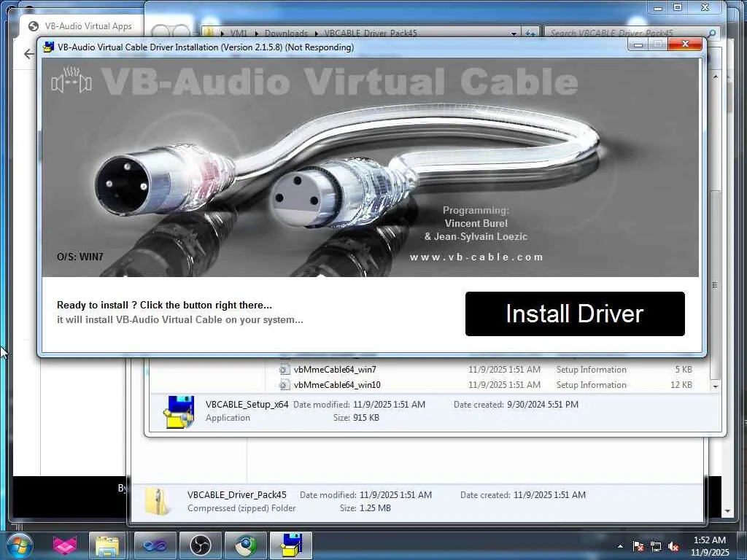Click the VBCABLE_Setup_x64 application icon in details pane
747x560 pixels.
pyautogui.click(x=179, y=412)
